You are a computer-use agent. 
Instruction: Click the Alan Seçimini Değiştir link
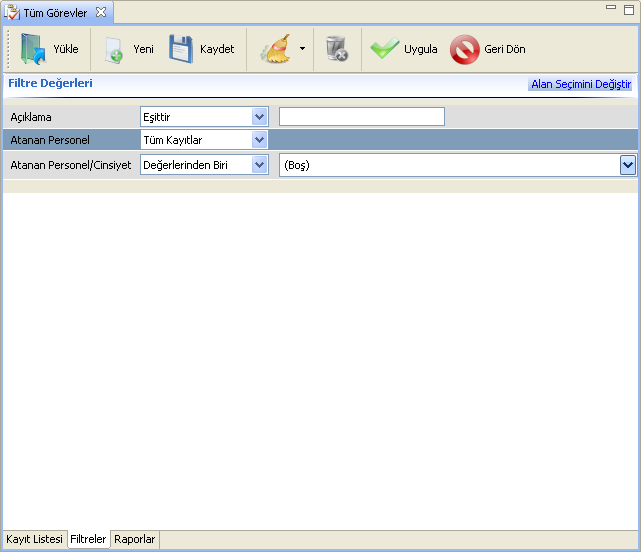click(x=580, y=85)
